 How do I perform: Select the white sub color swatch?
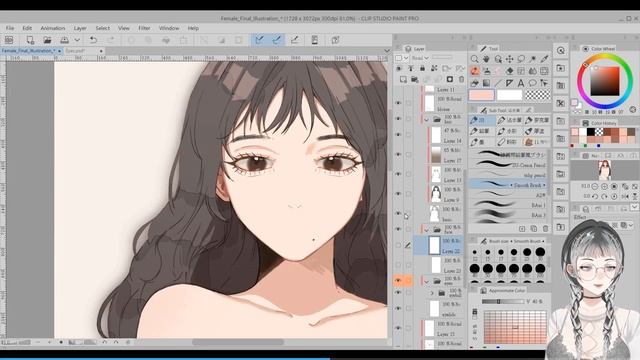point(509,95)
